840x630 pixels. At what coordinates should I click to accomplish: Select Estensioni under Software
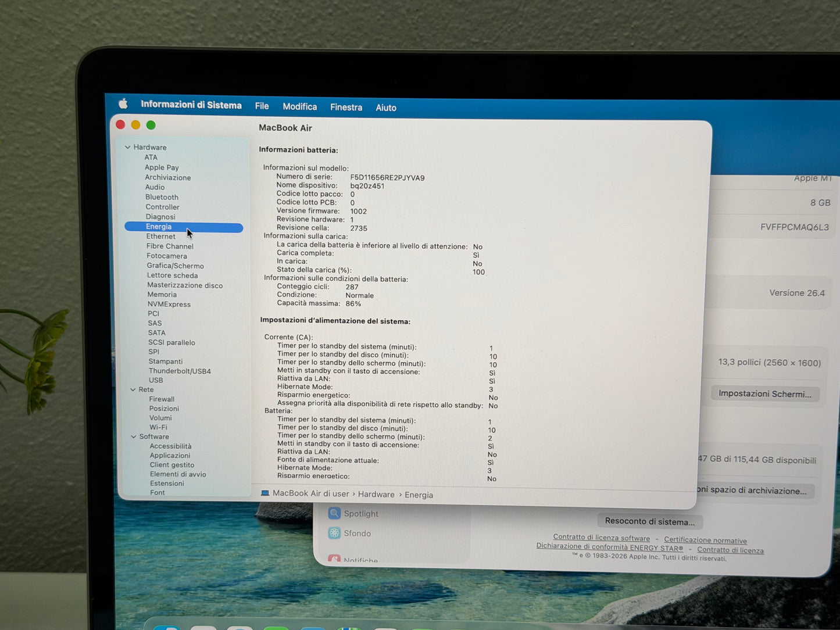pos(167,484)
